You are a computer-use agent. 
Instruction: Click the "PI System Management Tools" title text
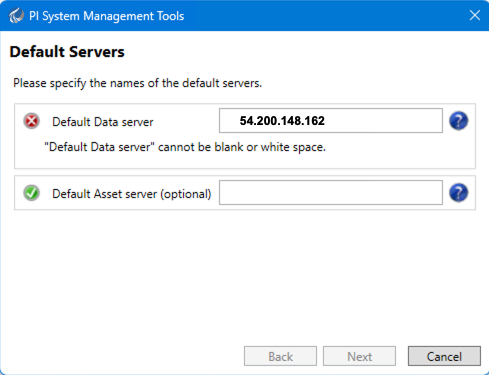click(106, 16)
